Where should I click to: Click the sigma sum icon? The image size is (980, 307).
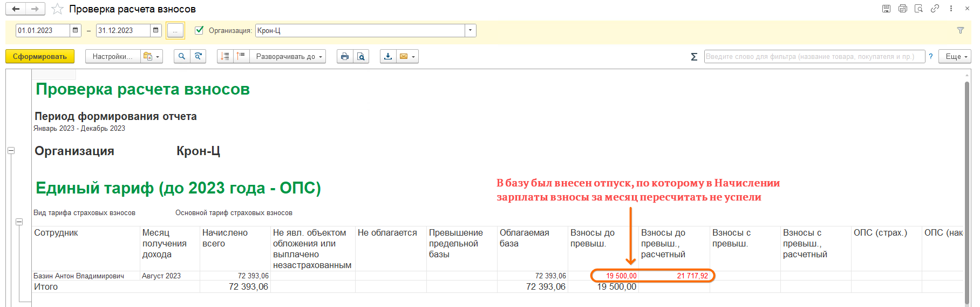pos(694,57)
